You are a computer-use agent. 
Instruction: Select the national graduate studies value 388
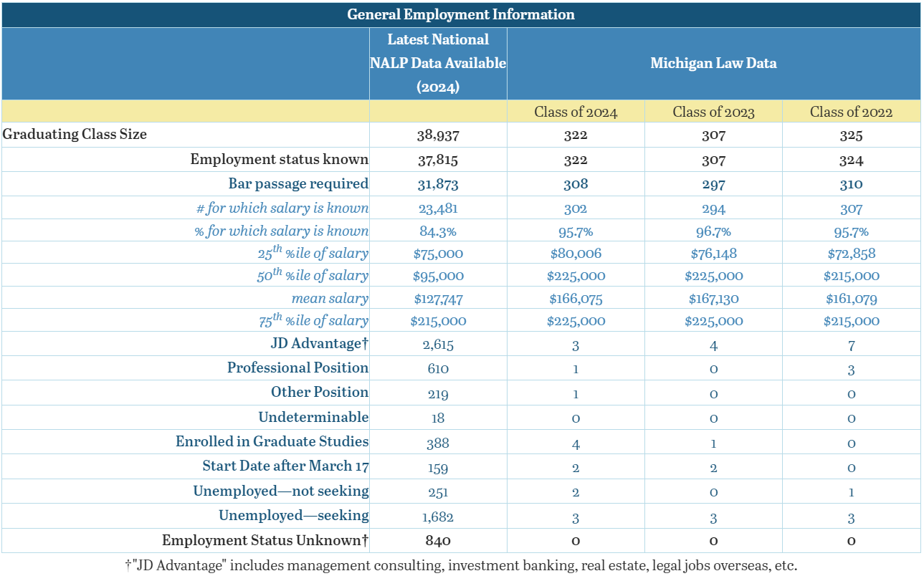(438, 443)
